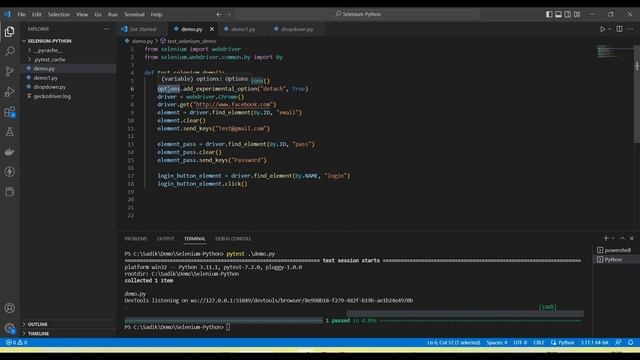The width and height of the screenshot is (640, 360).
Task: Toggle primary side bar layout icon
Action: tap(549, 14)
